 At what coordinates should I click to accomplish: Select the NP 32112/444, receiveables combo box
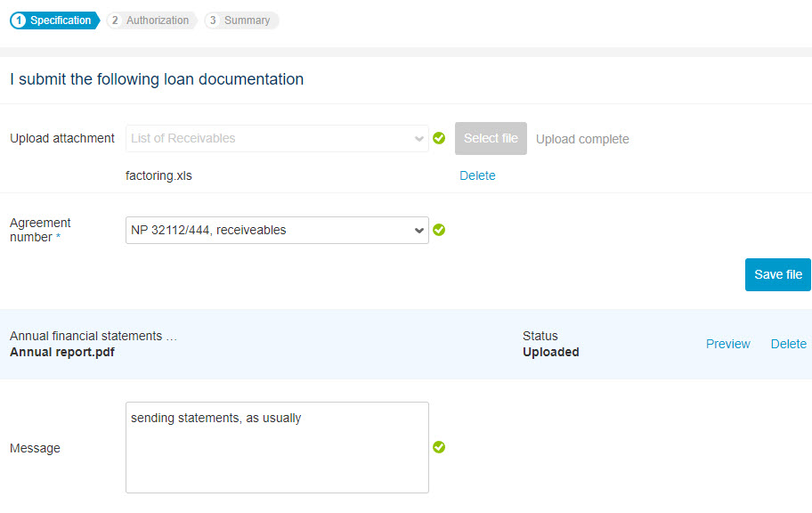tap(277, 230)
